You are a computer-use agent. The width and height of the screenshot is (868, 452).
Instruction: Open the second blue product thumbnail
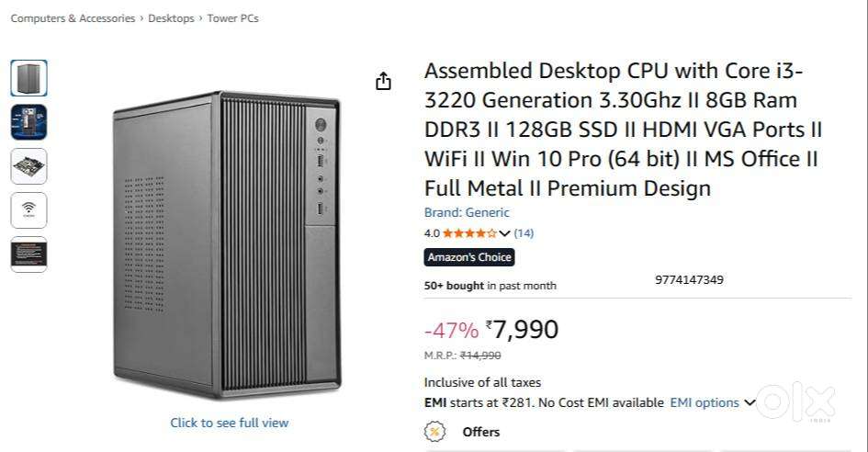click(x=28, y=122)
